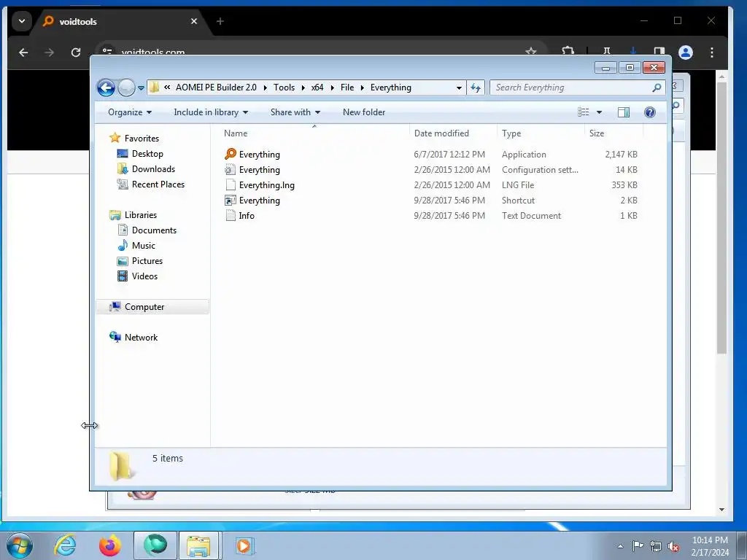Open Downloads in the navigation pane
747x560 pixels.
153,169
